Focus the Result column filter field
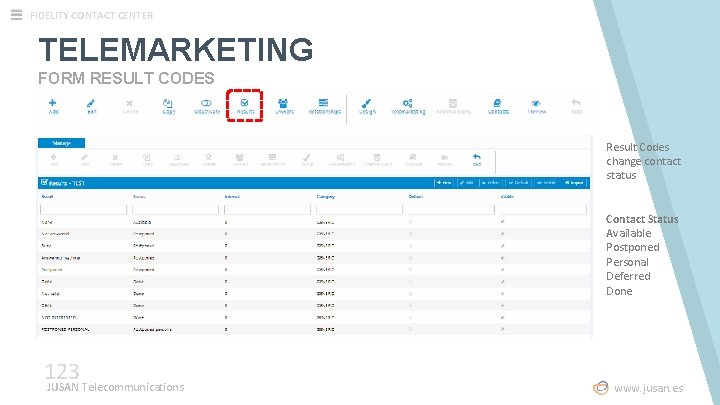Viewport: 720px width, 405px height. click(84, 210)
